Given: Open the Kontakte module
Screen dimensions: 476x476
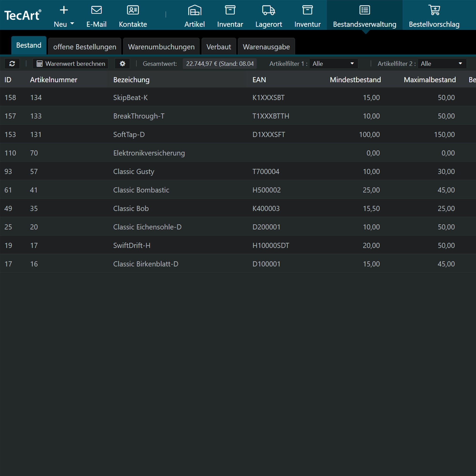Looking at the screenshot, I should [133, 17].
